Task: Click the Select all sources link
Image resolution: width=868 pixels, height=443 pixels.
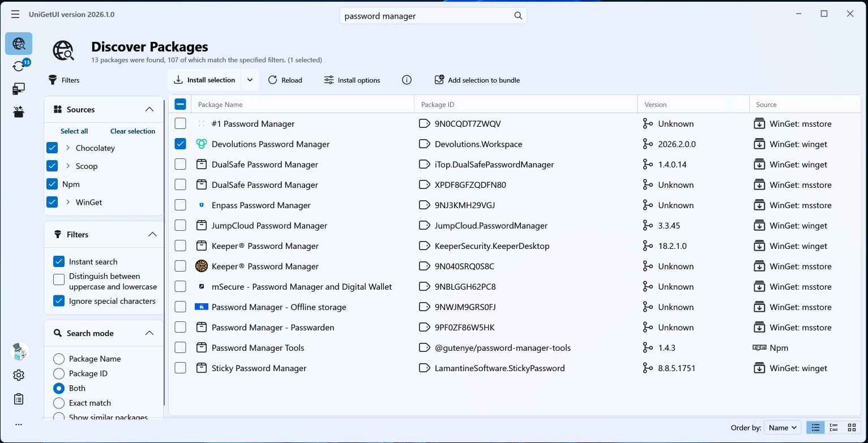Action: (74, 131)
